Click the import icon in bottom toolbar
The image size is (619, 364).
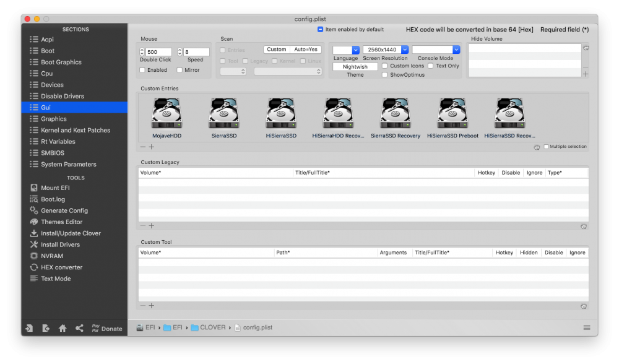(29, 329)
